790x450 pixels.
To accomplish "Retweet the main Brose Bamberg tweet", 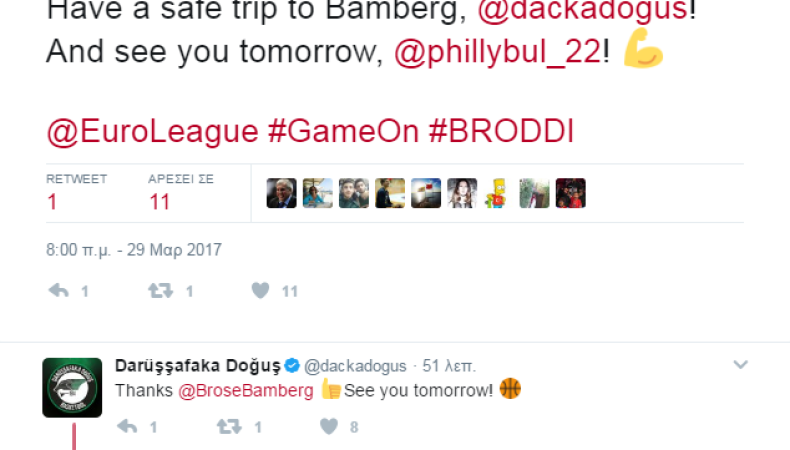I will coord(160,291).
